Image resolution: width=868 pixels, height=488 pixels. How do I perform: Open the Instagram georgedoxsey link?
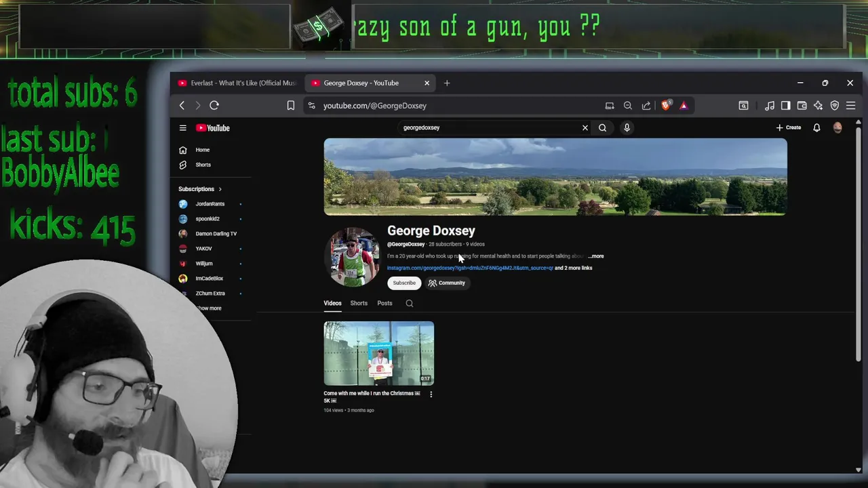pos(470,268)
